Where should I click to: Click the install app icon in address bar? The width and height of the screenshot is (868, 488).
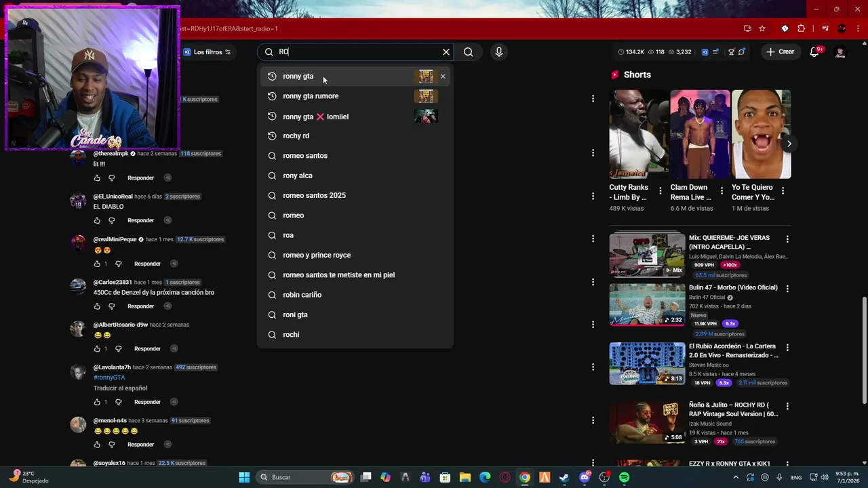coord(747,28)
